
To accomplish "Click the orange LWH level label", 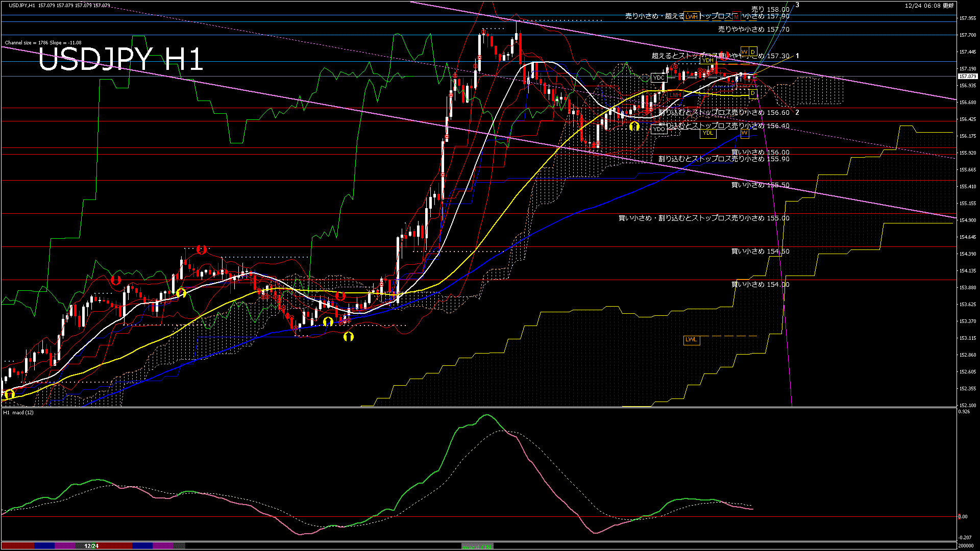I will point(692,16).
